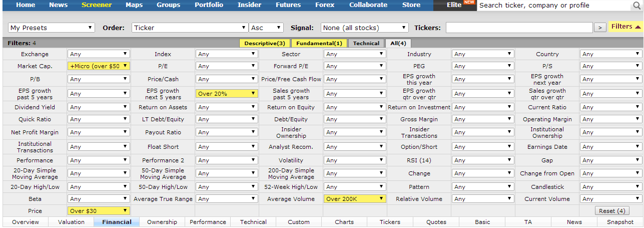Open the Maps menu item

(134, 5)
